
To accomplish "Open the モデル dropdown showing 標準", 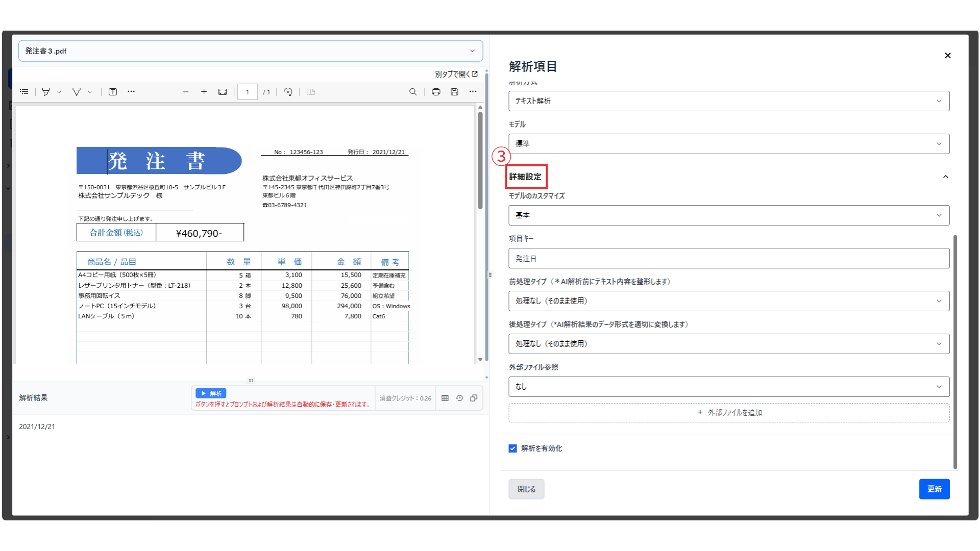I will [729, 144].
